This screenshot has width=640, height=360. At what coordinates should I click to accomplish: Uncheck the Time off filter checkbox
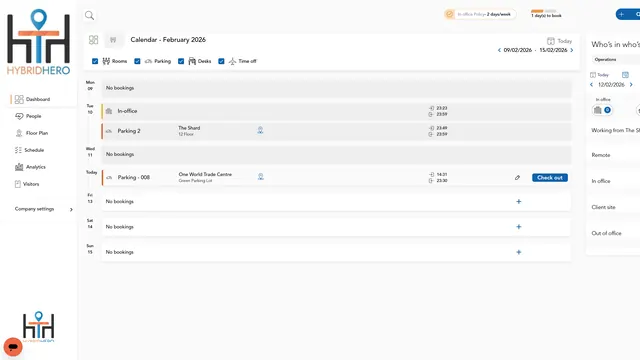[221, 61]
